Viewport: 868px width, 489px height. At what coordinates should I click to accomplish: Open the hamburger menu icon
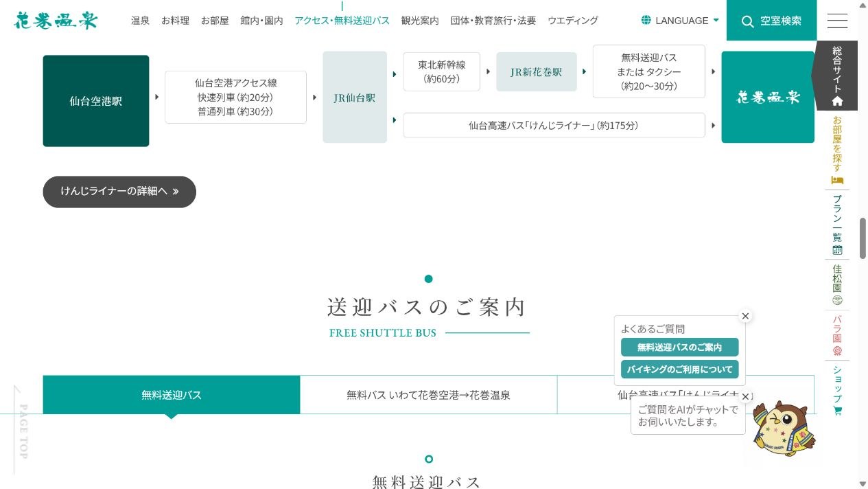[837, 21]
